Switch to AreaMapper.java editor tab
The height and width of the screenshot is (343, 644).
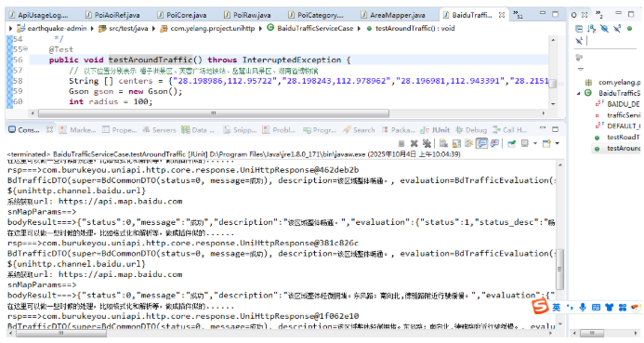click(393, 15)
